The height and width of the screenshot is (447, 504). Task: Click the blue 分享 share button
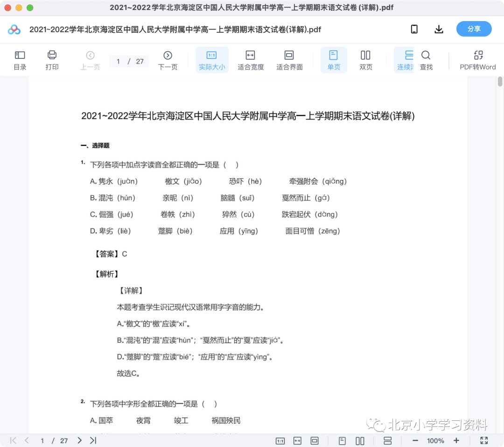coord(474,29)
